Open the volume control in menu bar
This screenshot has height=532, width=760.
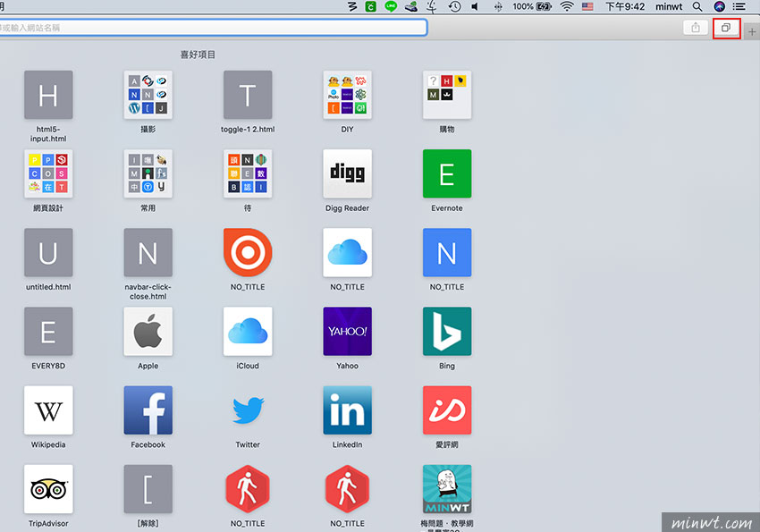[x=475, y=7]
